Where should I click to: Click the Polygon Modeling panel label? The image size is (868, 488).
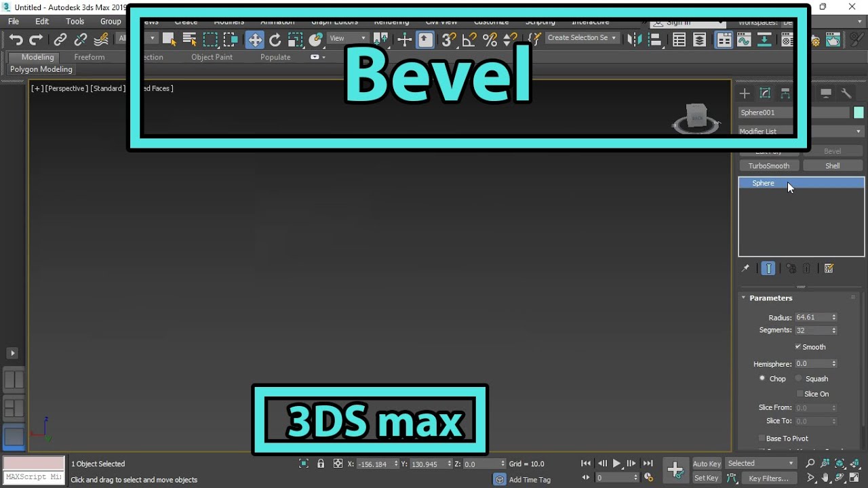[x=41, y=69]
